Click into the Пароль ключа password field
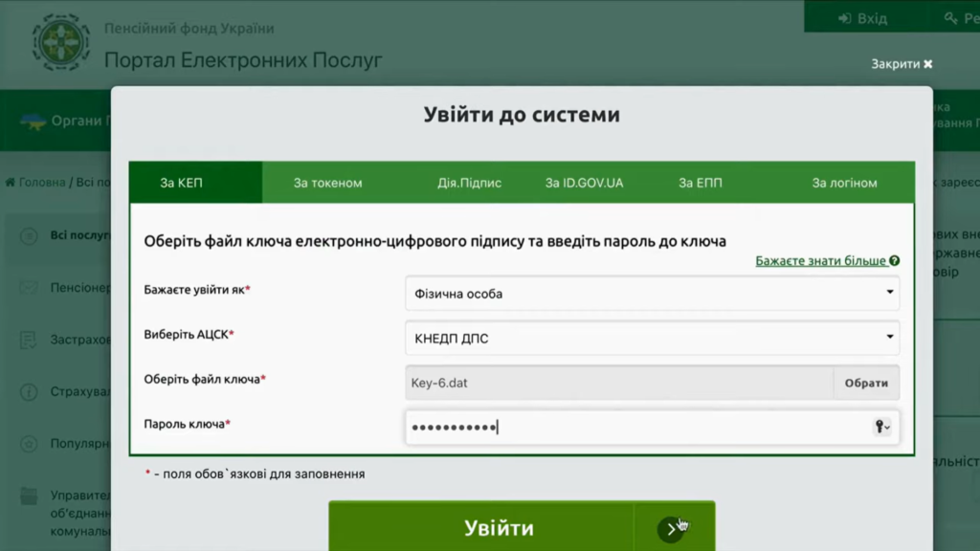Viewport: 980px width, 551px height. (632, 427)
